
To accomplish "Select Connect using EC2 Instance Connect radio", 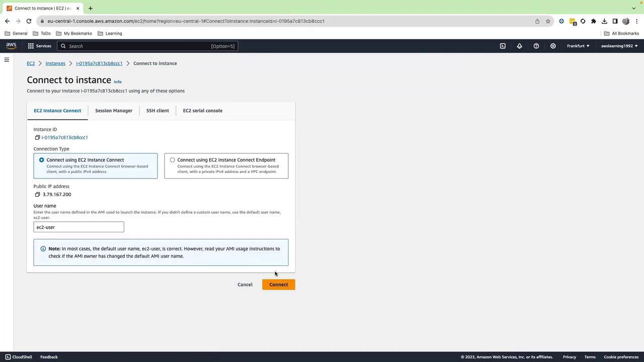I will tap(42, 160).
